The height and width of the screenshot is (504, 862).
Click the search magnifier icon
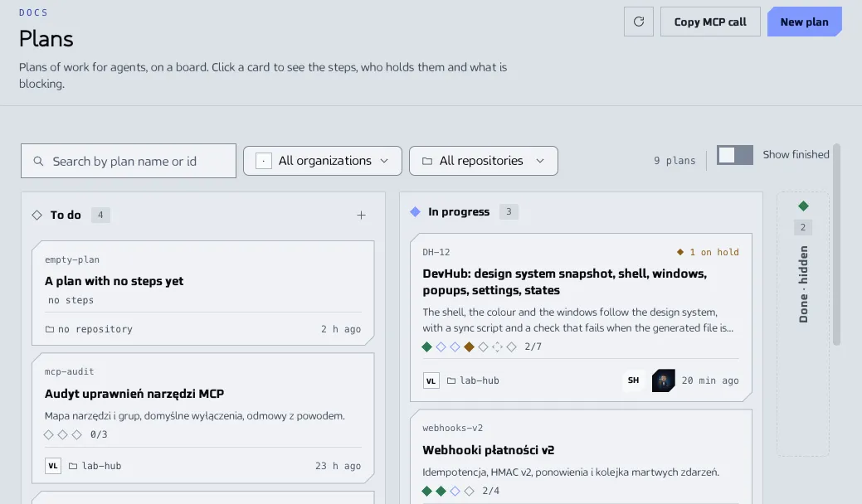pyautogui.click(x=38, y=162)
